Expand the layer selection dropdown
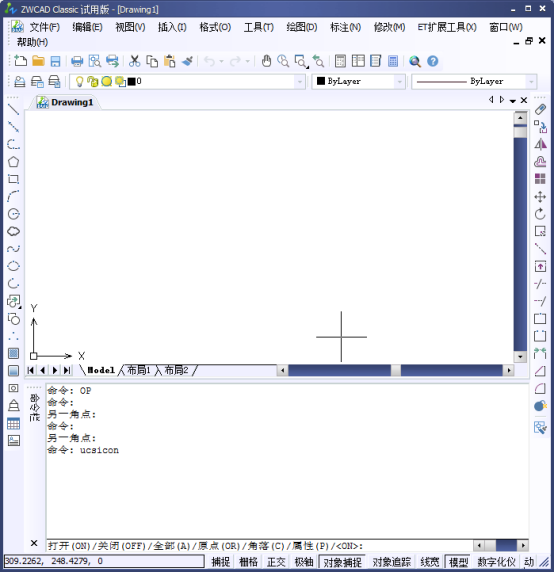554x572 pixels. point(300,81)
